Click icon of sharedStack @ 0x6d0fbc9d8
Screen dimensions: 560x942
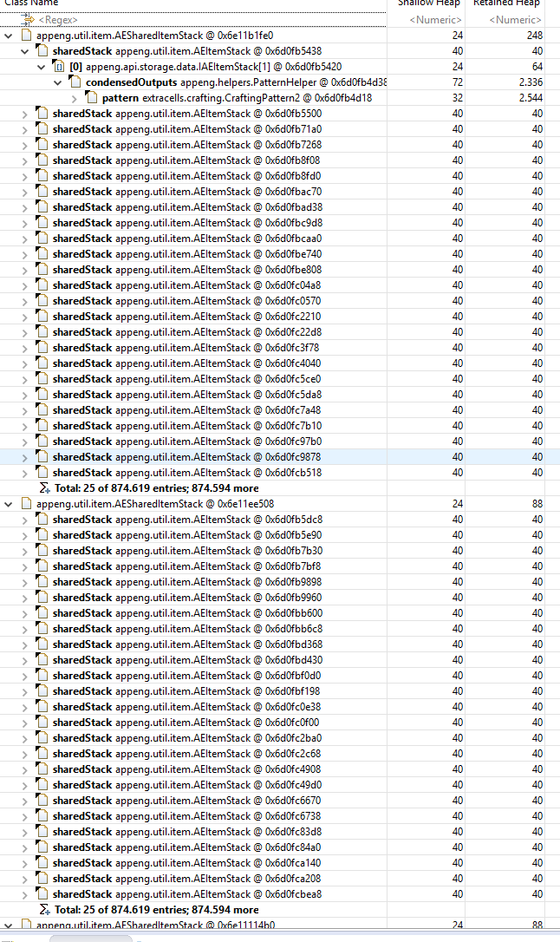click(x=42, y=222)
